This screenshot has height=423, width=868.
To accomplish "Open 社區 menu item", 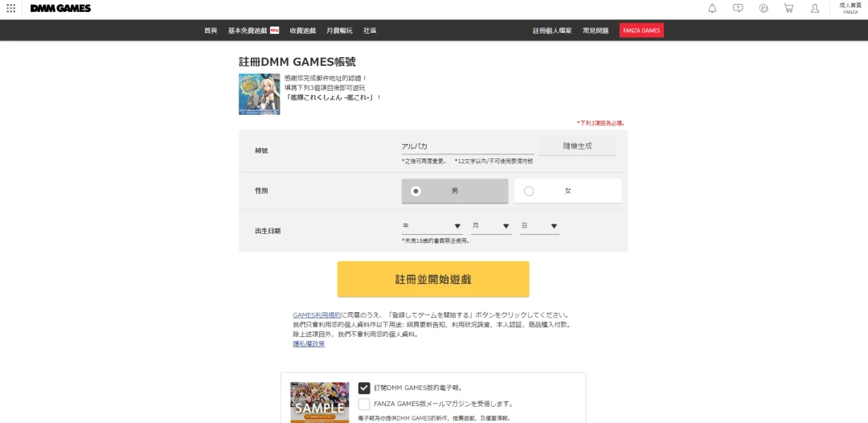I will [370, 31].
